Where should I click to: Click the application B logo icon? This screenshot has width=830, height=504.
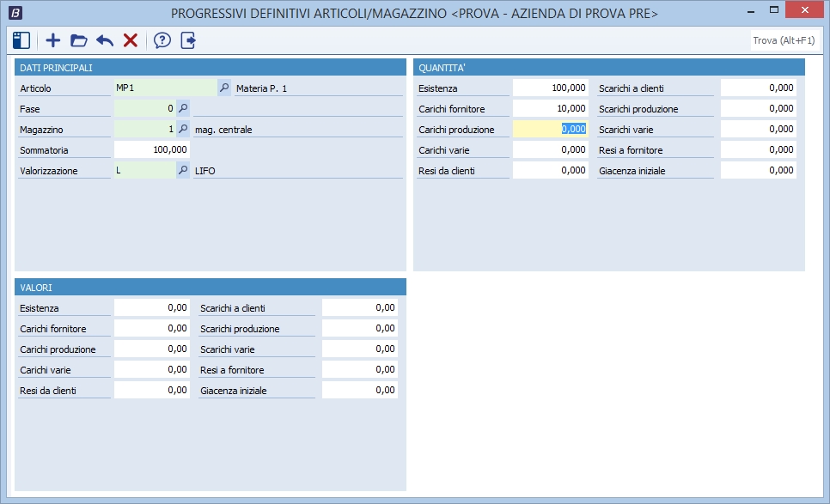click(x=15, y=13)
